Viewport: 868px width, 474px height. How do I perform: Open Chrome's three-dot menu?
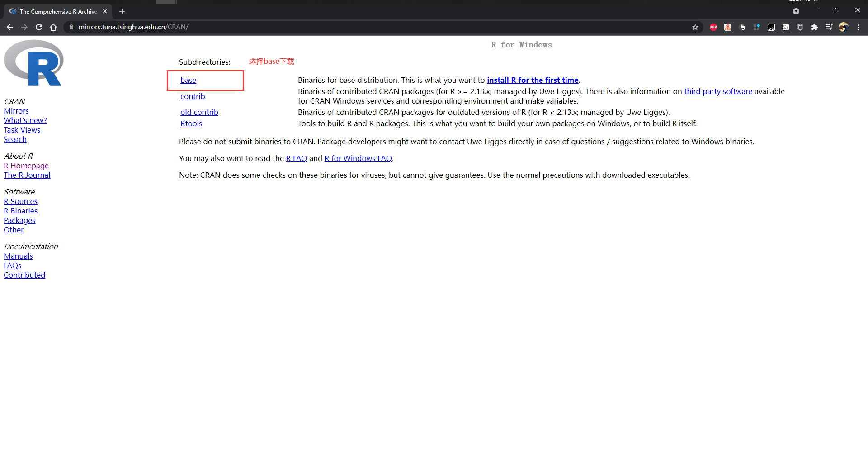pyautogui.click(x=858, y=27)
